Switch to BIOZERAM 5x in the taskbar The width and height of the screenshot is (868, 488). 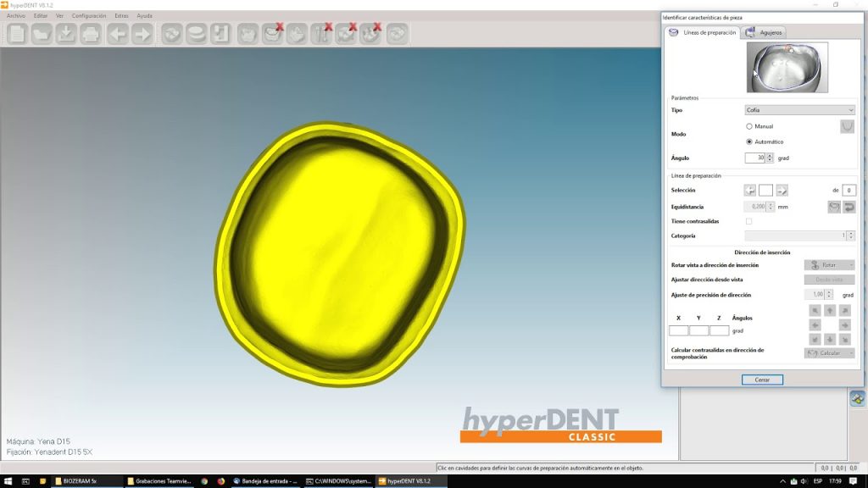(81, 480)
